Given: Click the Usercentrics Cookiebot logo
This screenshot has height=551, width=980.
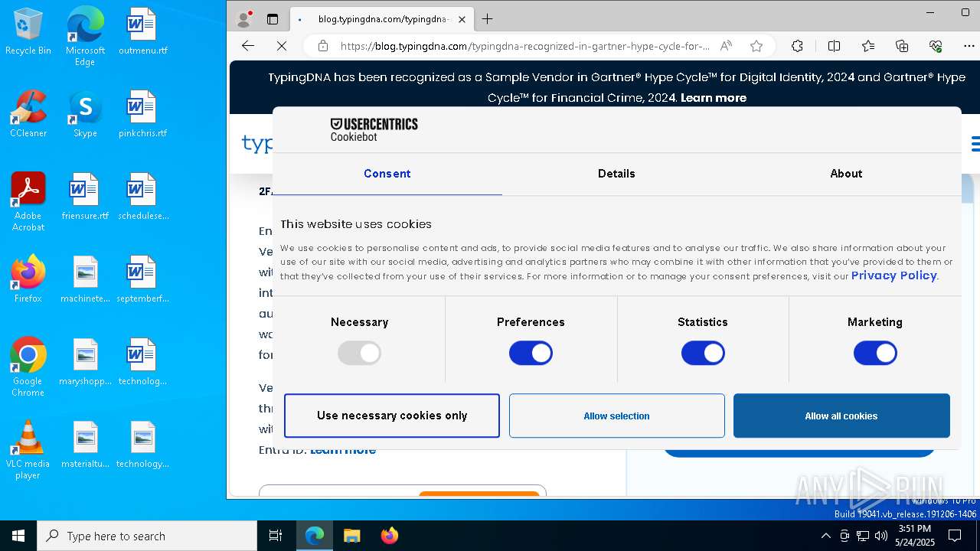Looking at the screenshot, I should tap(374, 129).
